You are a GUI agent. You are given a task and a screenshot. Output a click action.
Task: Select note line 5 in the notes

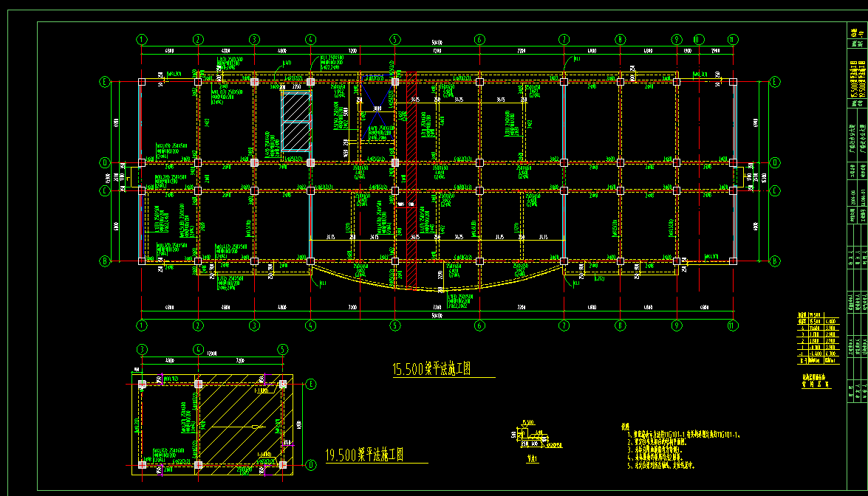click(660, 466)
